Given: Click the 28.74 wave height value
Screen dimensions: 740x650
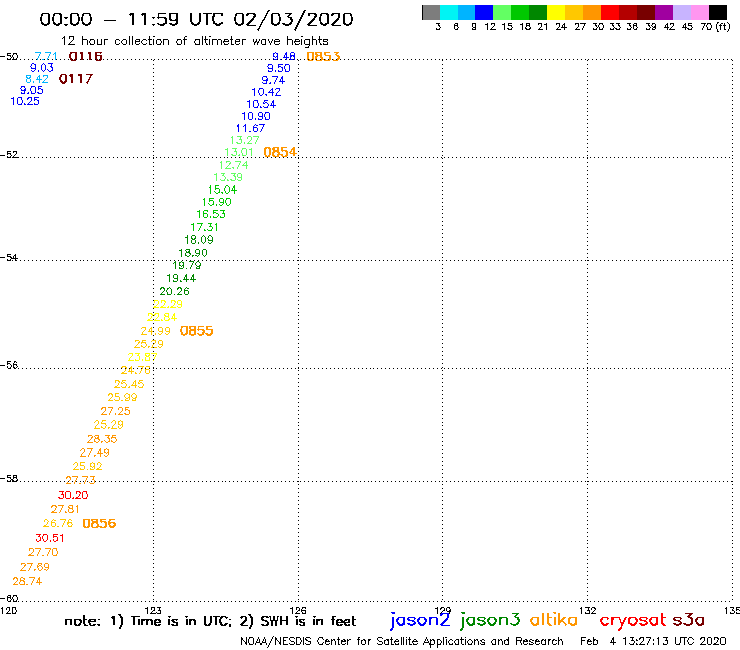Looking at the screenshot, I should pyautogui.click(x=27, y=581).
